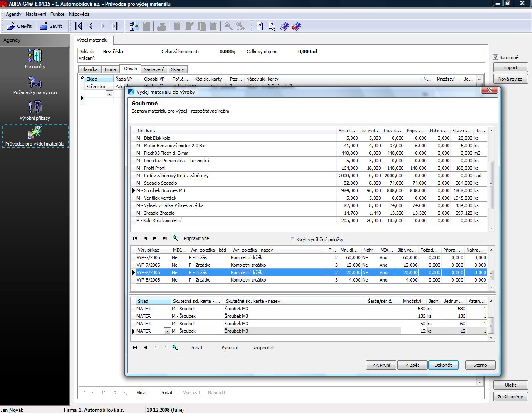Click the Storno button
The width and height of the screenshot is (532, 413).
click(x=480, y=365)
